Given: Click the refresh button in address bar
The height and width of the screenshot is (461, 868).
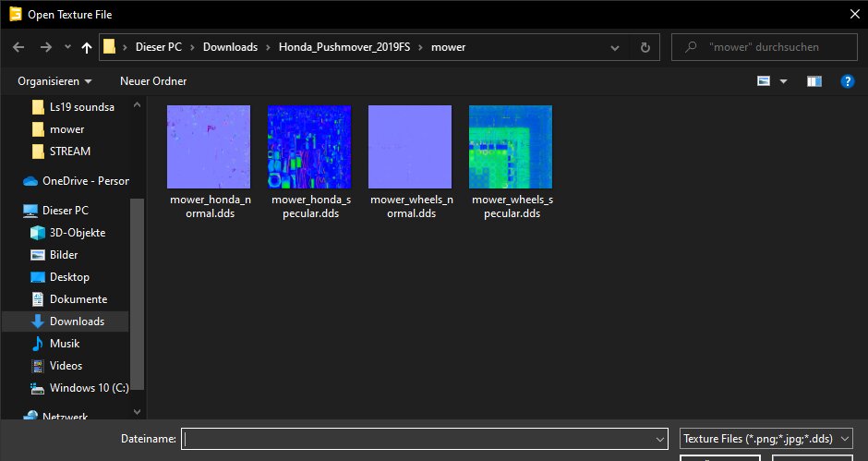Looking at the screenshot, I should [645, 46].
